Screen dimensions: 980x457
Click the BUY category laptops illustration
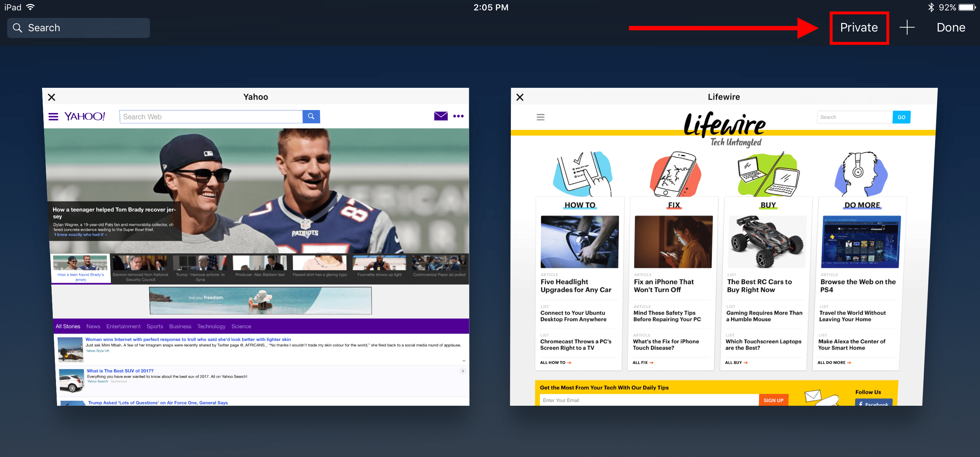tap(768, 173)
